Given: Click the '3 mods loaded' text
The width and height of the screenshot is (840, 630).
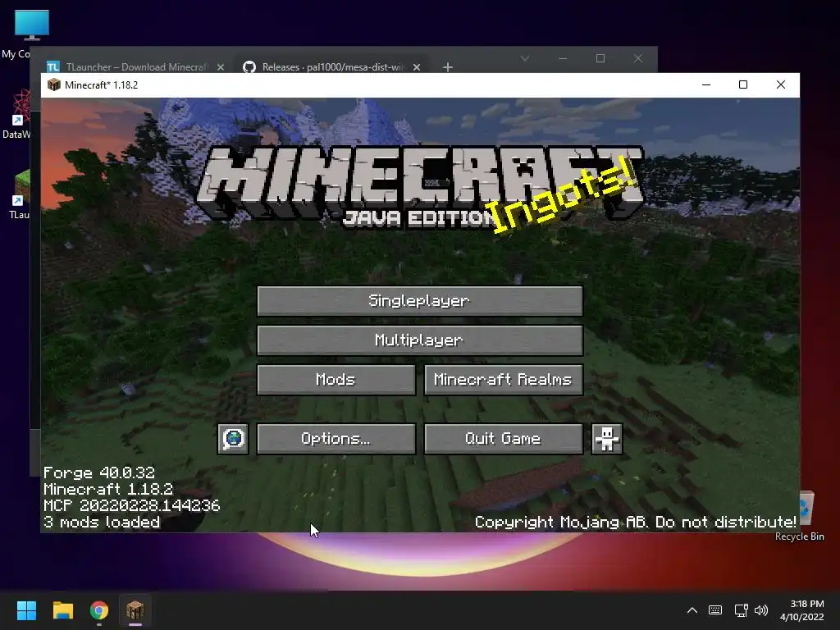Looking at the screenshot, I should pyautogui.click(x=102, y=523).
